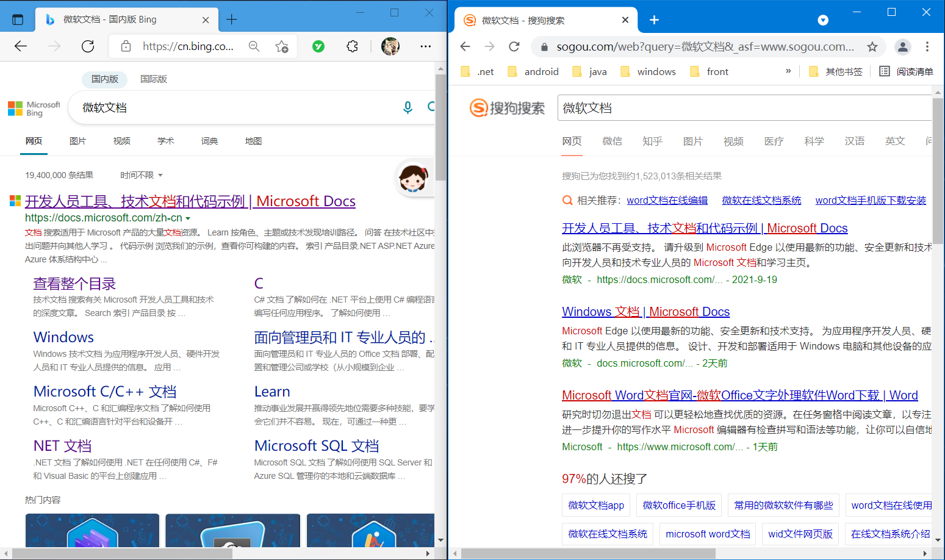This screenshot has height=560, width=945.
Task: Open Sogou search logo
Action: tap(507, 108)
